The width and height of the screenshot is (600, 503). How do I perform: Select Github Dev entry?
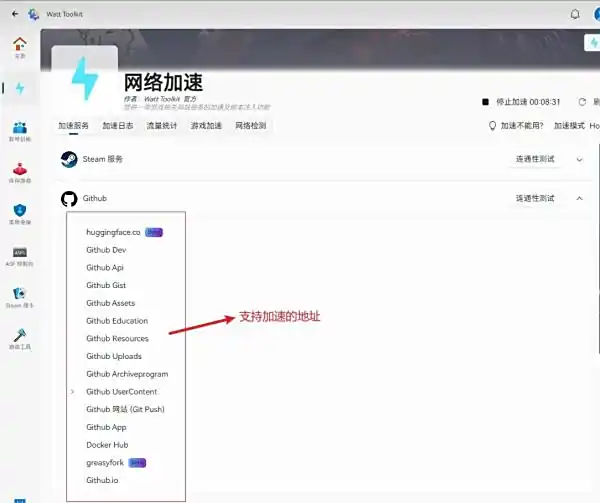(106, 250)
